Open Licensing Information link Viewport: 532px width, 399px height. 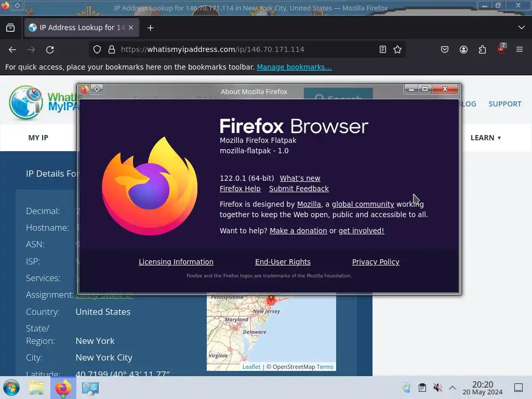(176, 262)
